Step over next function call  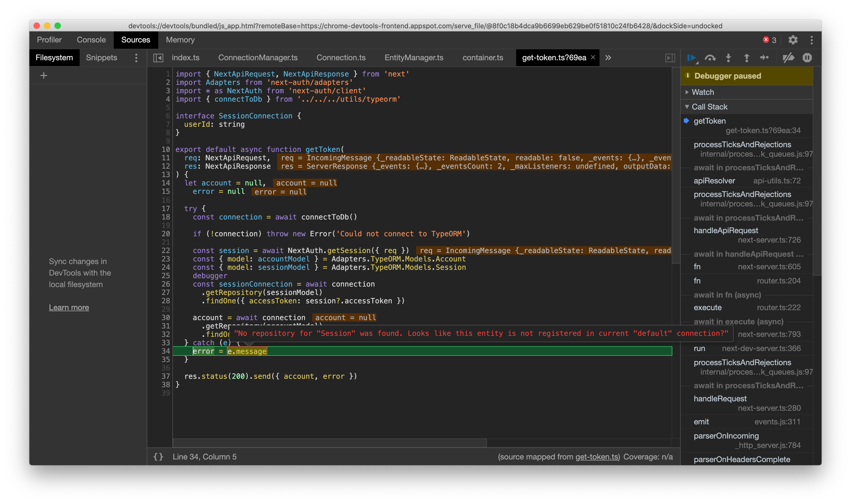(710, 58)
